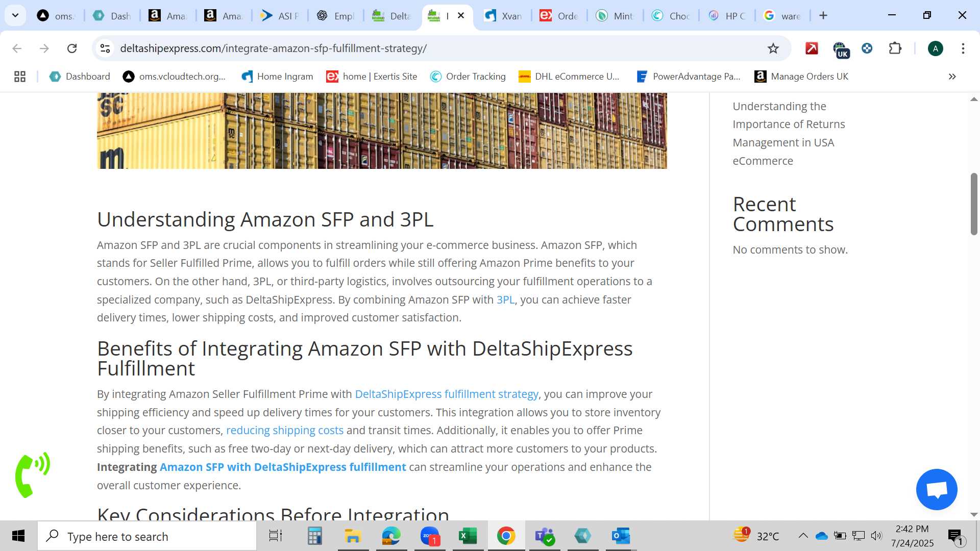Open the Order Tracking bookmark

point(468,77)
